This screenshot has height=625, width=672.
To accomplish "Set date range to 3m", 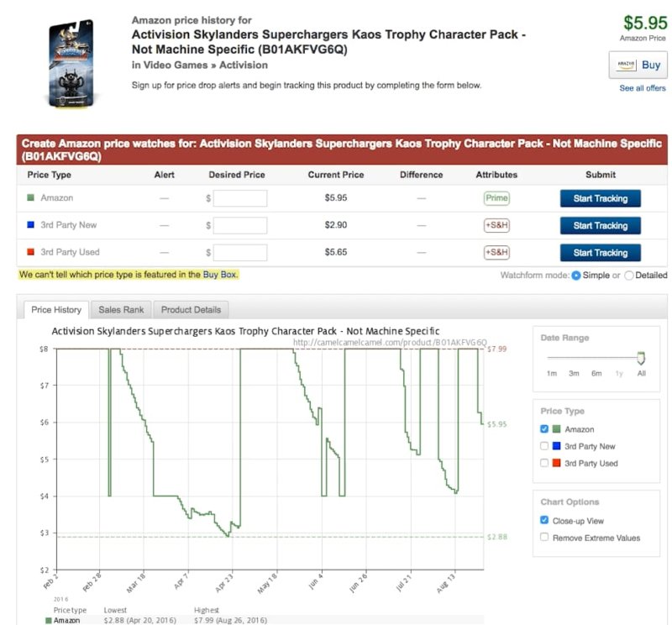I will point(574,373).
